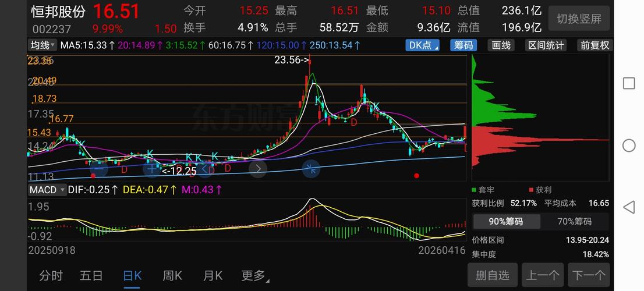Open the 更多 period menu
644x291 pixels.
[x=255, y=276]
